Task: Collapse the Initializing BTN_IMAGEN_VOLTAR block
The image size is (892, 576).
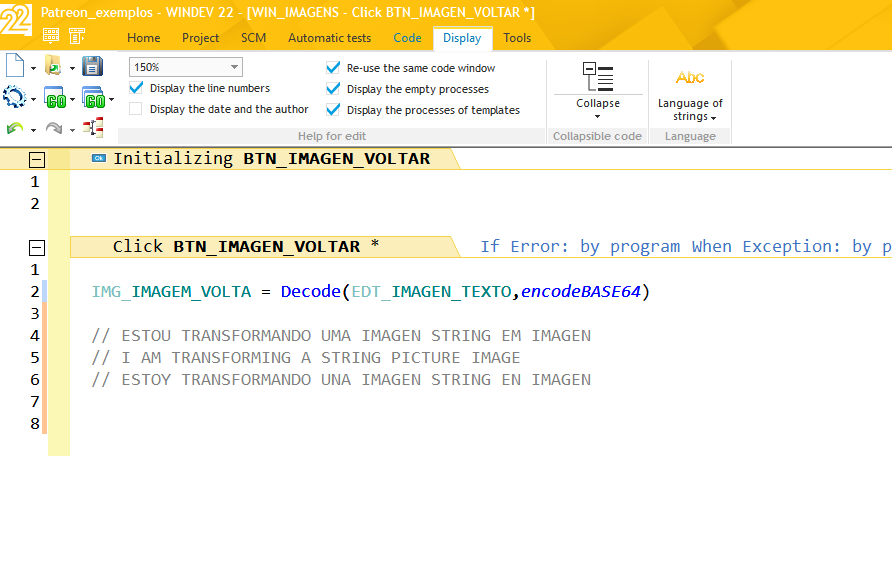Action: (x=36, y=158)
